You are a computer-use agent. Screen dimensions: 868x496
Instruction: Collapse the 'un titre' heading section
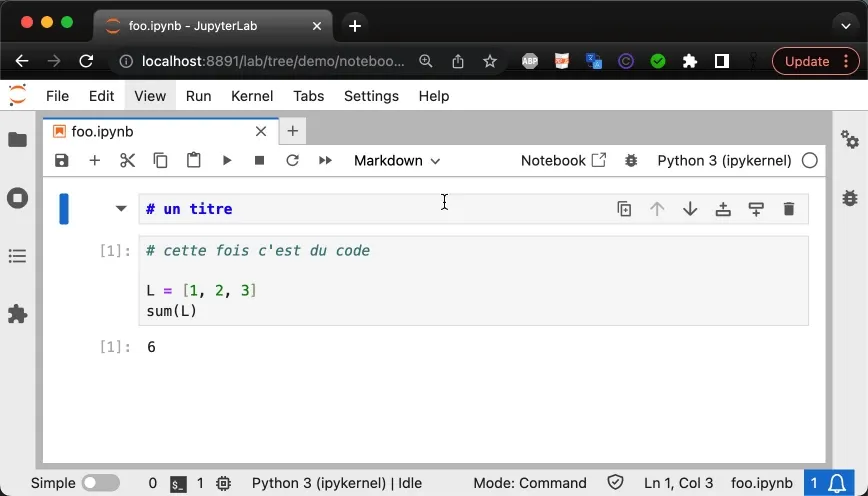121,209
